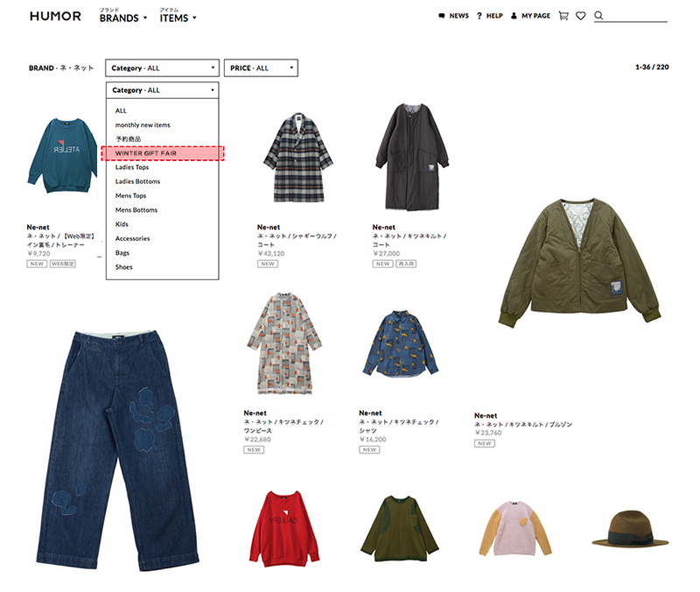Expand the ITEMS menu

[x=178, y=16]
